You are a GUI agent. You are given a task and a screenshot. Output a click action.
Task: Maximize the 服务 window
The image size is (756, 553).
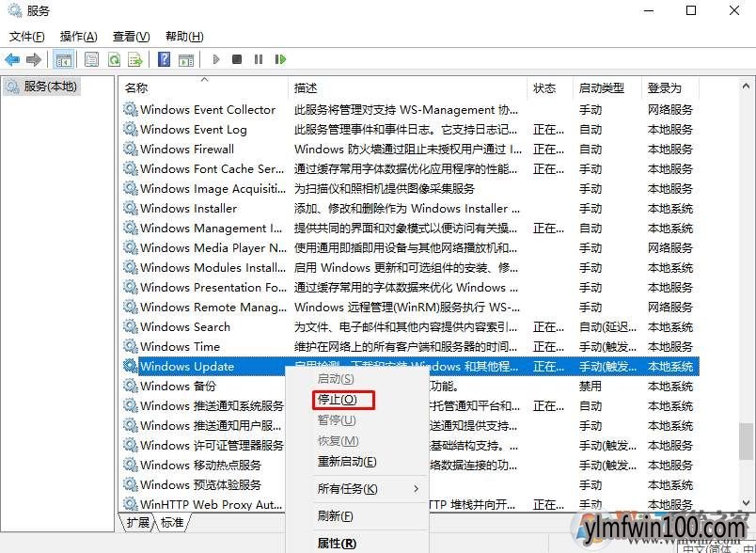[x=691, y=10]
